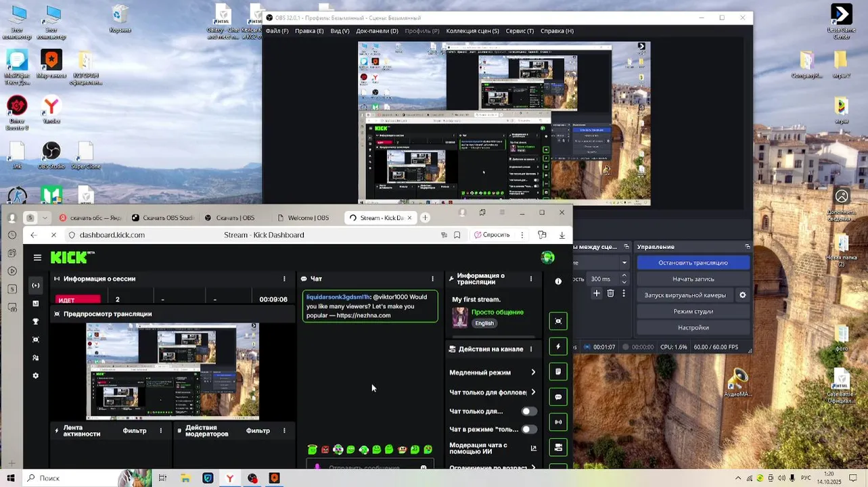Open the OBS 'Вид (V)' menu
868x487 pixels.
[340, 31]
